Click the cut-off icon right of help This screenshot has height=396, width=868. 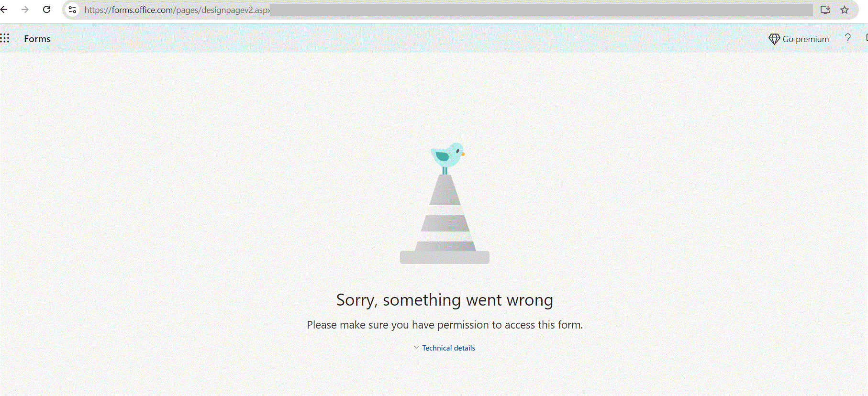pos(867,38)
